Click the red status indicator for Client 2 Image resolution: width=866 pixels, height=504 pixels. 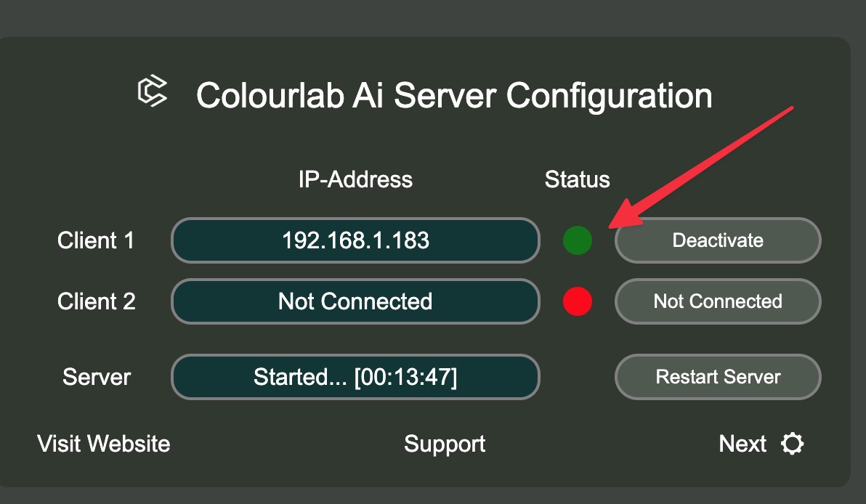577,301
